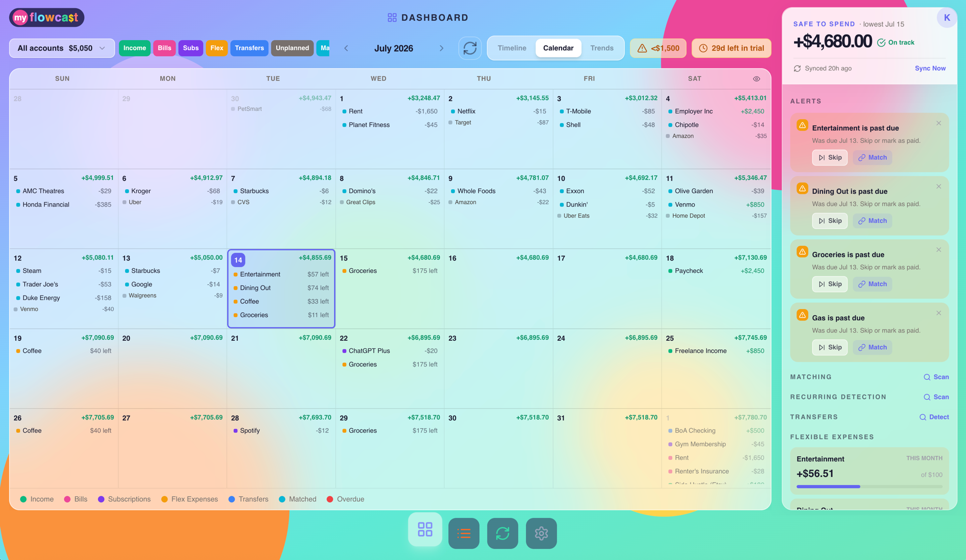Screen dimensions: 966x560
Task: Open the Spotify entry on July 28
Action: pyautogui.click(x=281, y=431)
